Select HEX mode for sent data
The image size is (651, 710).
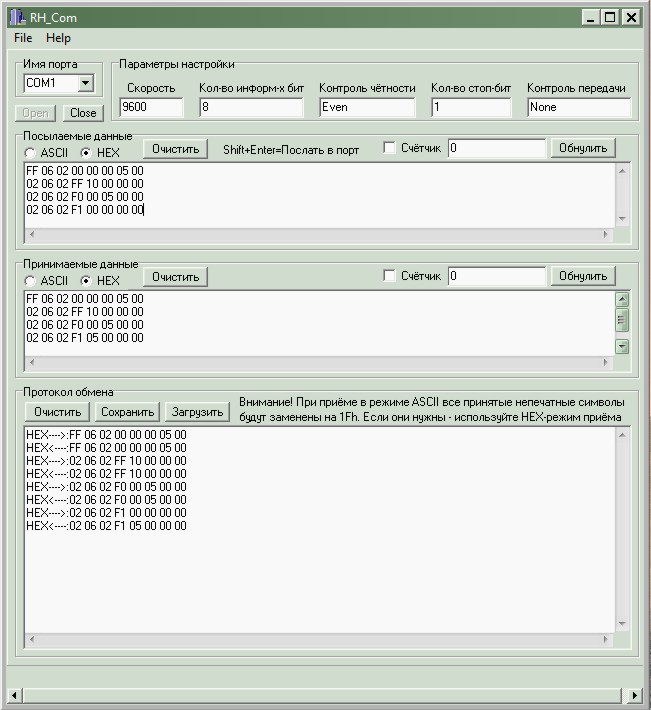86,153
